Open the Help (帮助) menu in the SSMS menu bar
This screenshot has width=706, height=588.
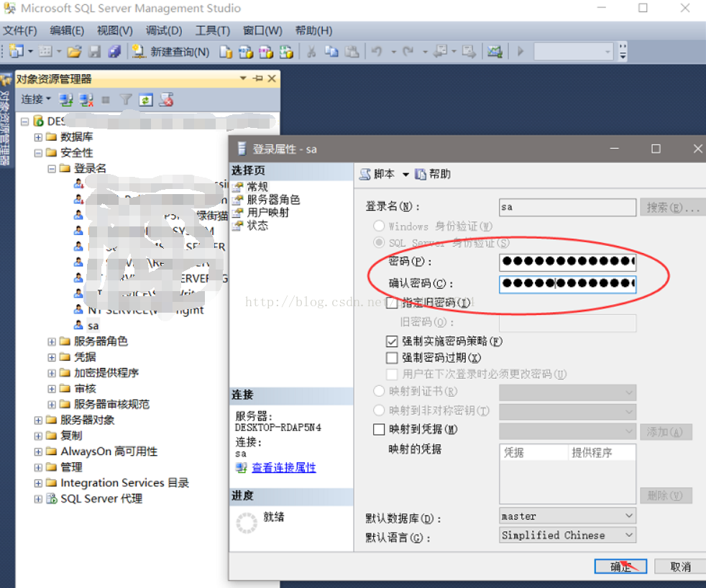click(x=314, y=31)
